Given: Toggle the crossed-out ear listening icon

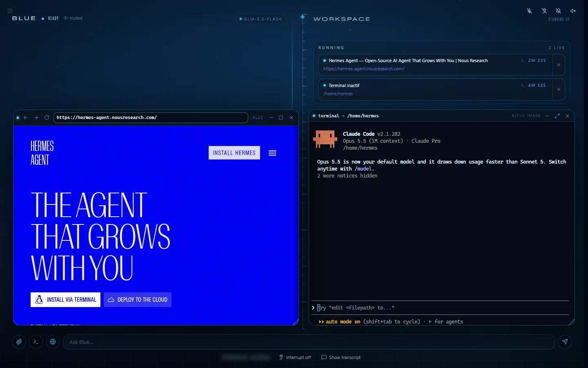Looking at the screenshot, I should (x=544, y=11).
